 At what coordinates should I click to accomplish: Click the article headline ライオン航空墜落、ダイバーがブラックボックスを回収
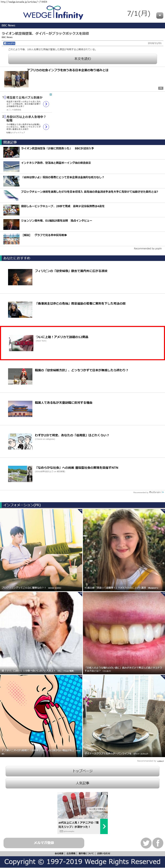click(x=45, y=33)
